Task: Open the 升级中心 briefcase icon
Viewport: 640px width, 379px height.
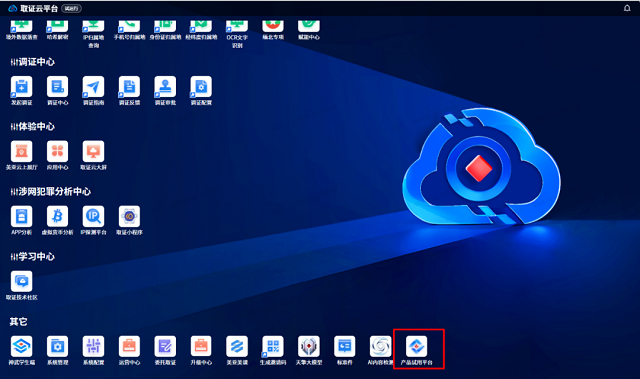Action: tap(201, 346)
